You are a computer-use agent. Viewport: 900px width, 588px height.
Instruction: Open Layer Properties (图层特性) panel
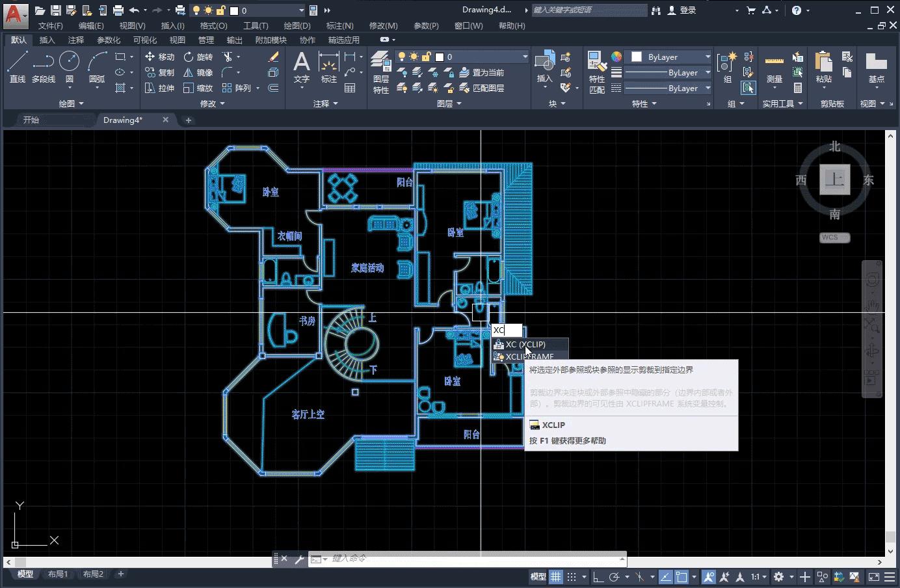[x=380, y=72]
